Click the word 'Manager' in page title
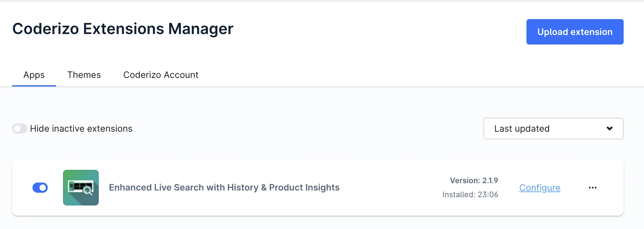 (x=201, y=29)
